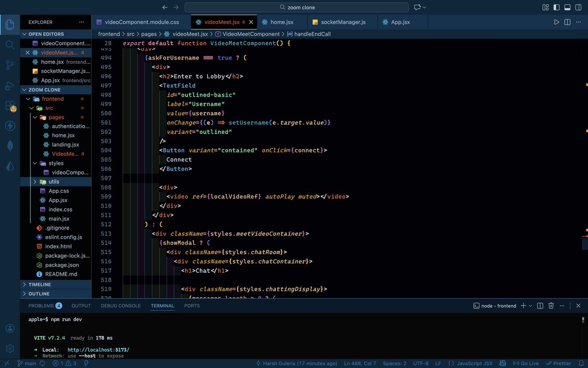Screen dimensions: 588x368
Task: Open the Search view in activity bar
Action: coord(10,45)
